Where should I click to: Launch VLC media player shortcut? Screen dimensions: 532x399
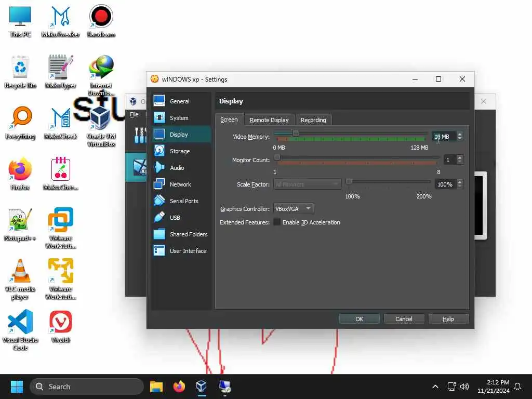tap(20, 279)
